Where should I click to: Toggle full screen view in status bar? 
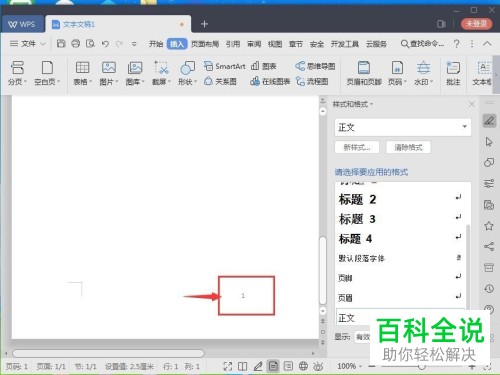[228, 366]
